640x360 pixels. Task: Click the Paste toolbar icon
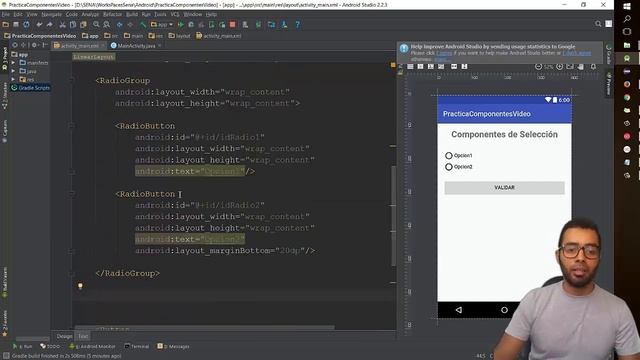pyautogui.click(x=83, y=24)
